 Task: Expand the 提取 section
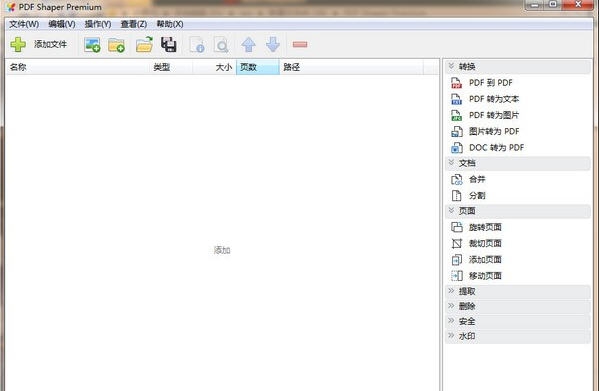518,292
